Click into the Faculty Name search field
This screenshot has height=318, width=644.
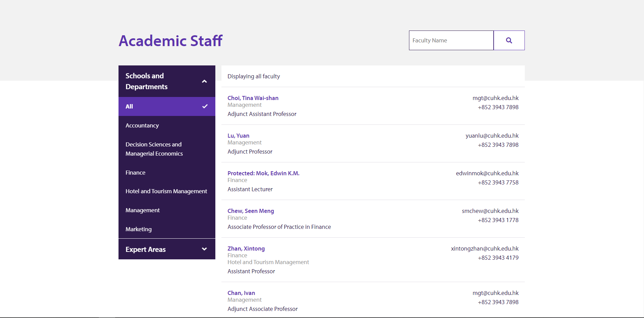coord(451,40)
